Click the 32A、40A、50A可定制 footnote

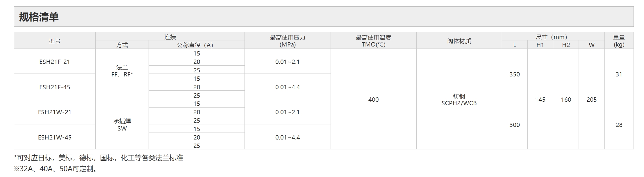click(56, 169)
